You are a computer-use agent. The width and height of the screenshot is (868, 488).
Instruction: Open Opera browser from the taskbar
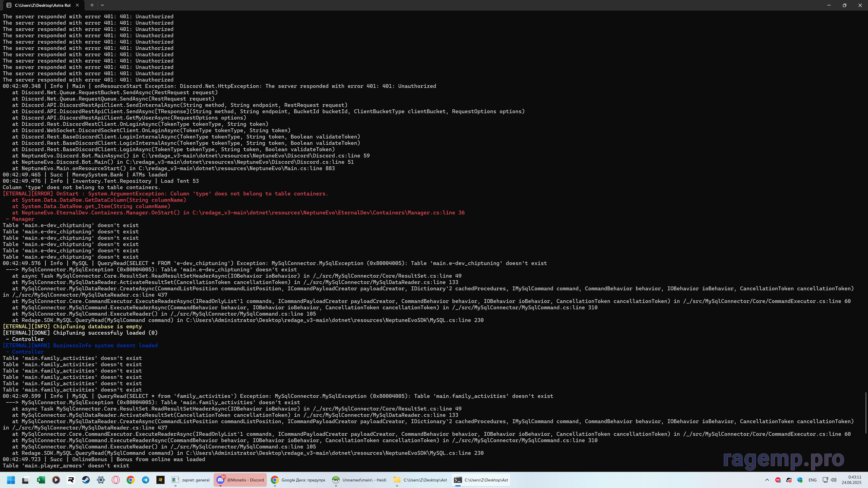tap(116, 480)
